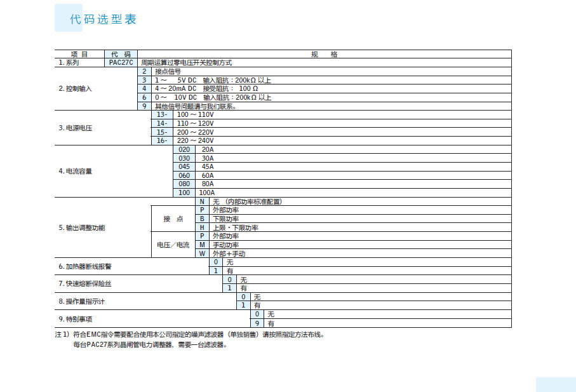The width and height of the screenshot is (576, 392).
Task: Click current code 045
Action: click(x=184, y=167)
